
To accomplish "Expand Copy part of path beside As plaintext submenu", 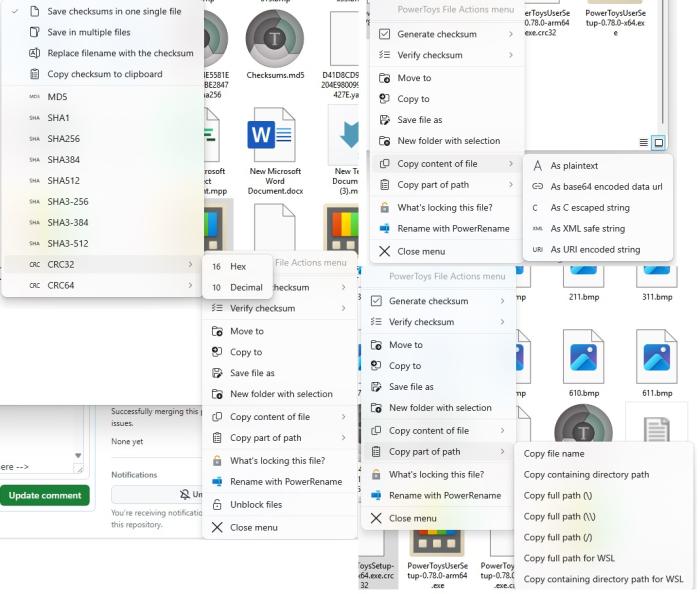I will point(446,185).
